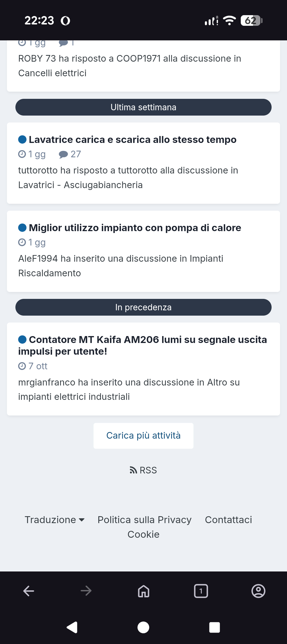
Task: Open Politica sulla Privacy link
Action: pyautogui.click(x=145, y=520)
